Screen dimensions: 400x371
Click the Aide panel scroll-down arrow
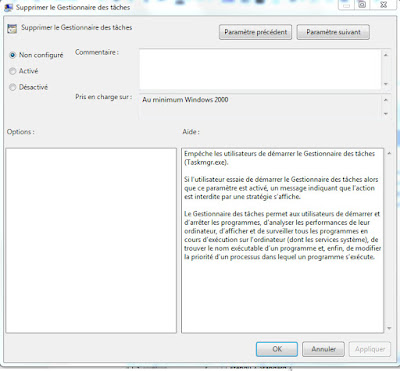click(389, 328)
